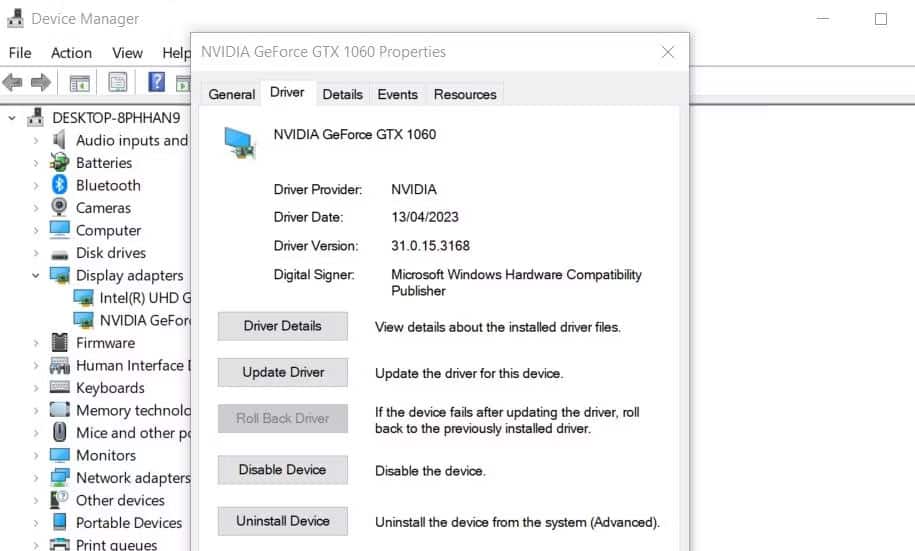Click the Network adapters icon
Image resolution: width=915 pixels, height=551 pixels.
pos(60,477)
